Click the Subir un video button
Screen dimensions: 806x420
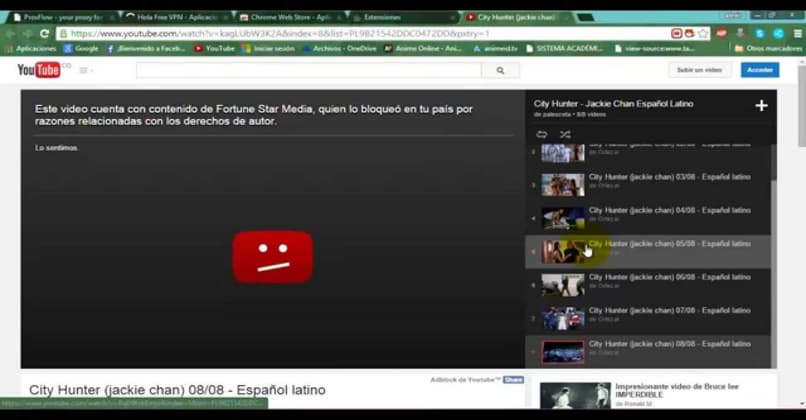click(x=699, y=70)
